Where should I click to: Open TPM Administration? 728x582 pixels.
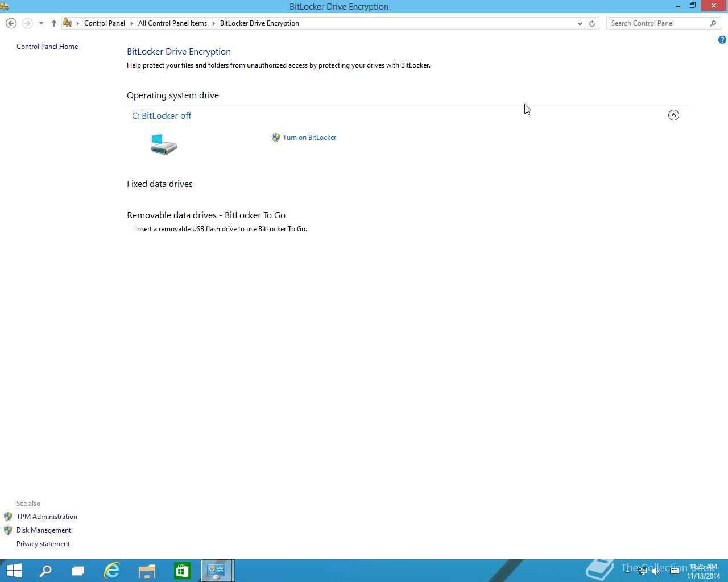pyautogui.click(x=47, y=517)
